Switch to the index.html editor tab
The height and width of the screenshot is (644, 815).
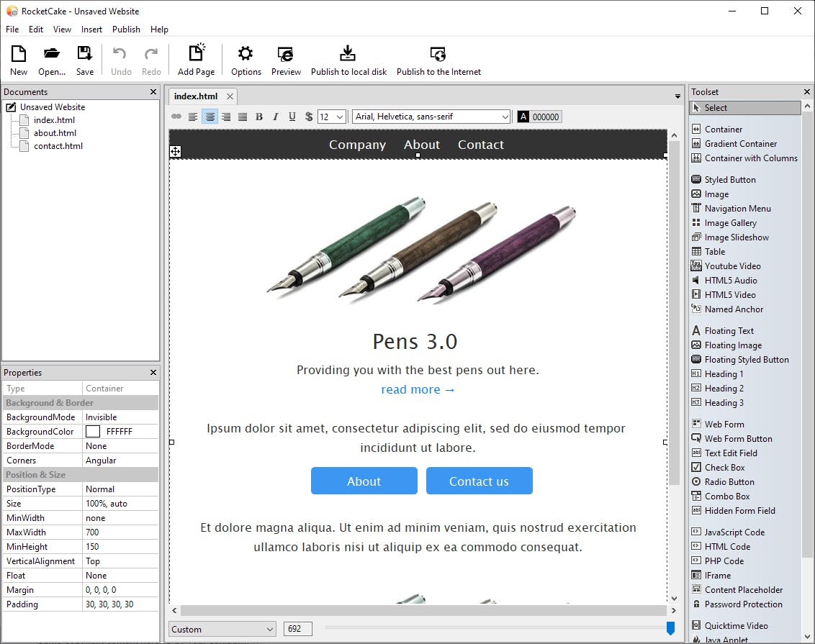(196, 96)
